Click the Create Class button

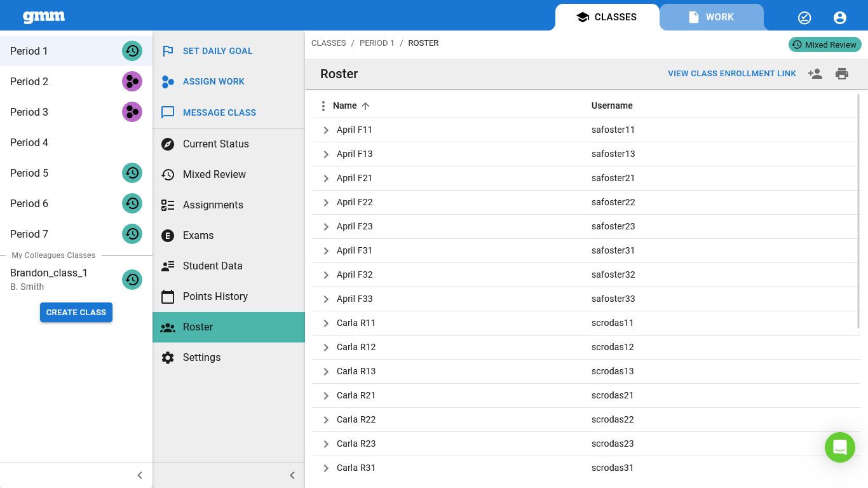[76, 313]
